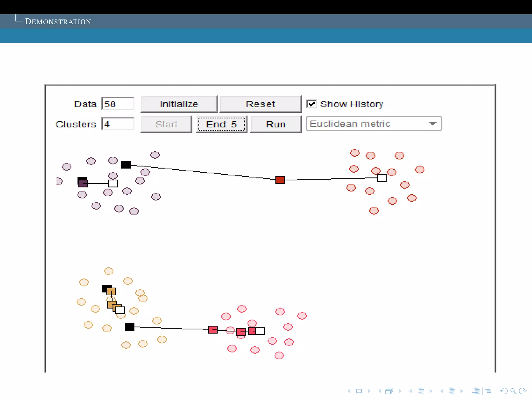This screenshot has width=532, height=399.
Task: Open the Euclidean metric dropdown
Action: [369, 124]
